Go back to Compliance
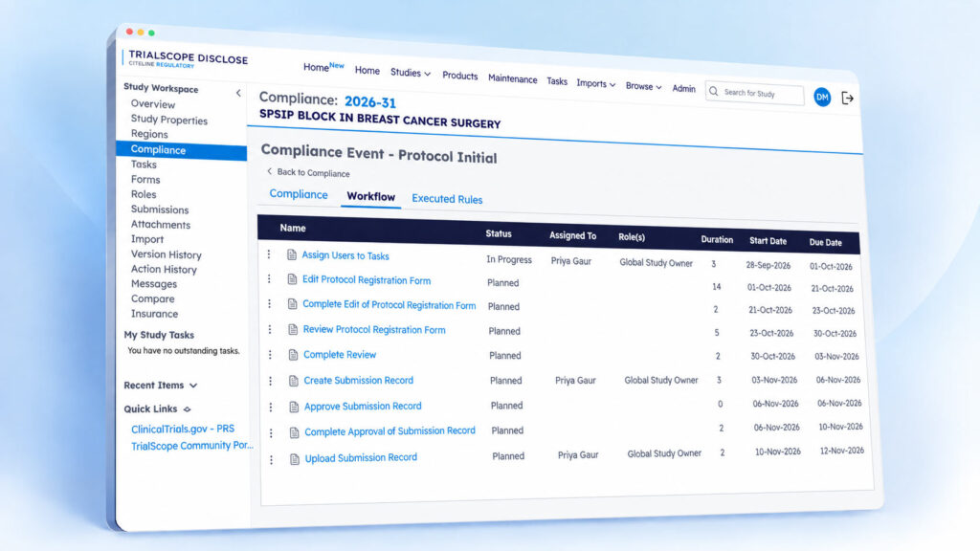 (x=308, y=172)
